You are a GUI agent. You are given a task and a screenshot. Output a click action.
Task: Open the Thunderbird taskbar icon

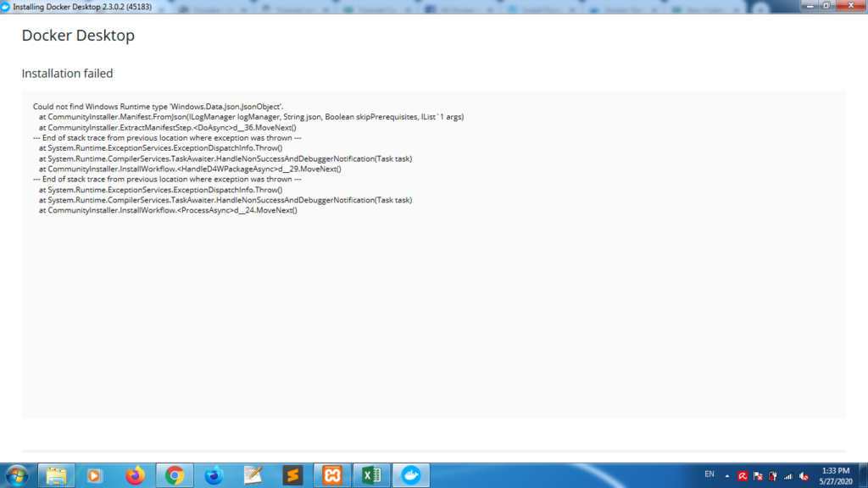click(x=214, y=475)
